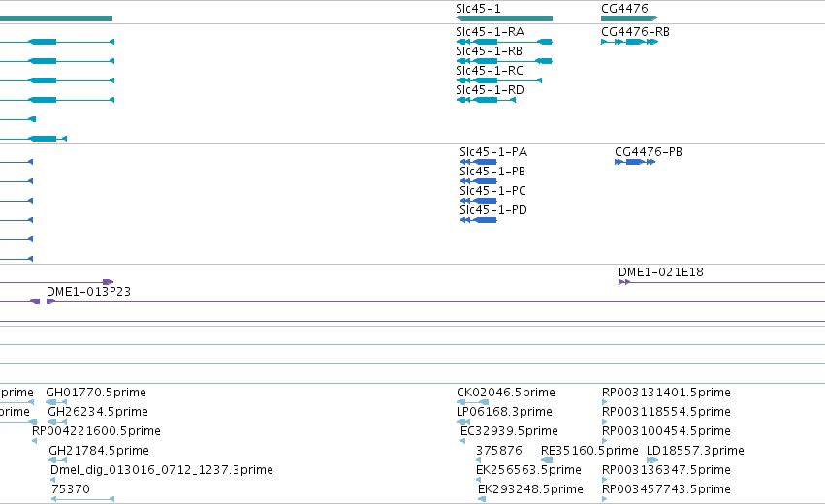Click the Slc45-1-RD transcript glyph
This screenshot has height=504, width=825.
pyautogui.click(x=486, y=100)
